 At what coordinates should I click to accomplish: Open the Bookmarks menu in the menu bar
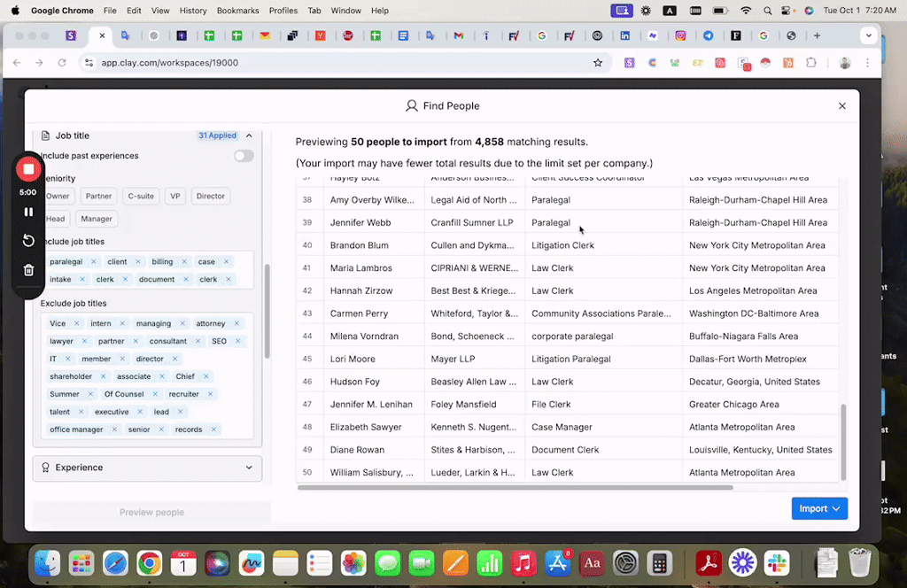pyautogui.click(x=236, y=11)
